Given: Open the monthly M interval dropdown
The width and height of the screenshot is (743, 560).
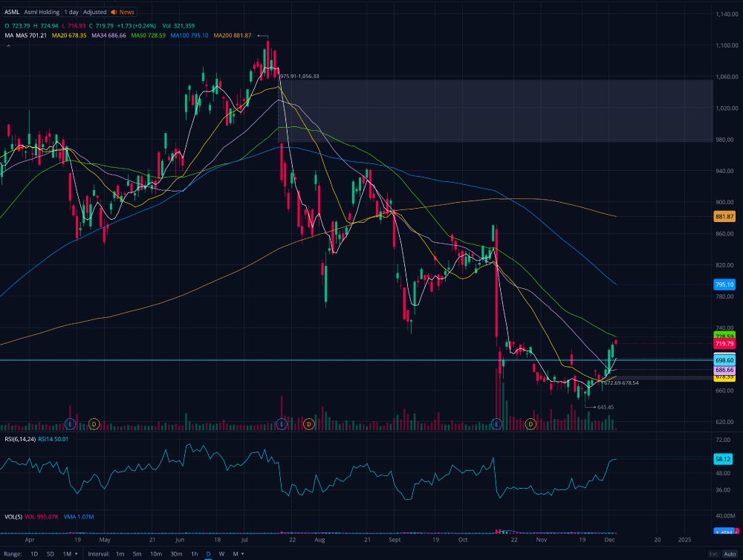Looking at the screenshot, I should click(239, 554).
